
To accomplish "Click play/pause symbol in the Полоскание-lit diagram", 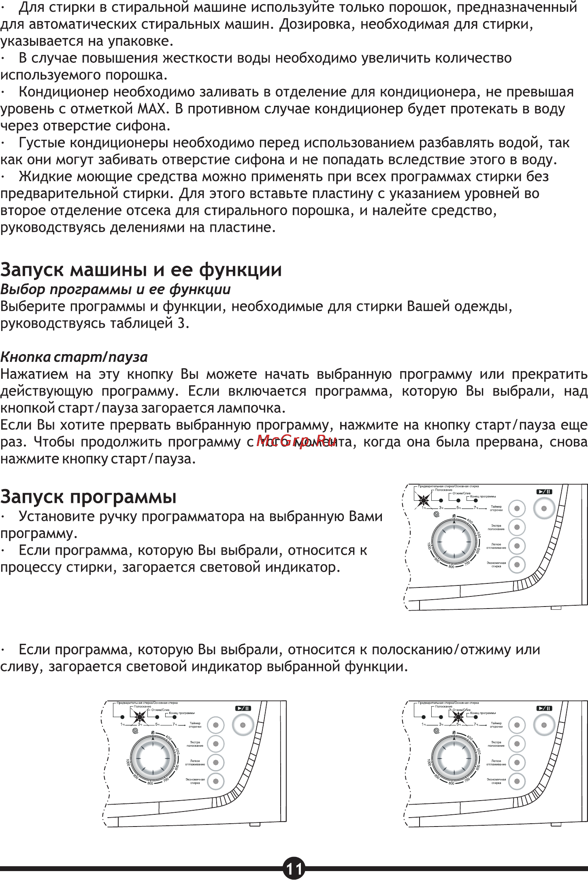I will 243,709.
